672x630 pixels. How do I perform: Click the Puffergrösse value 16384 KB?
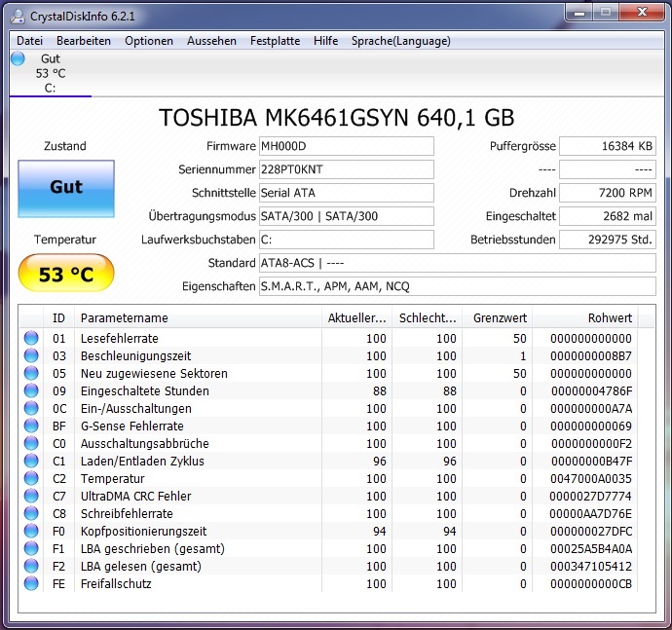click(608, 146)
